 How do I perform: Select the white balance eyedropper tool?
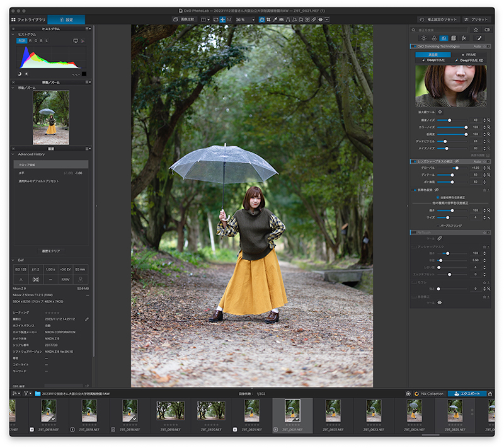tap(275, 20)
